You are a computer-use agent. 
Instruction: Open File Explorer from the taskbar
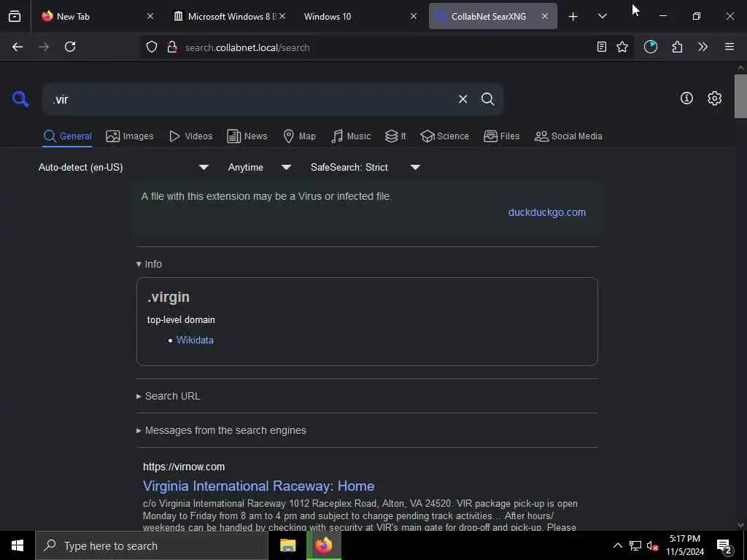click(287, 545)
